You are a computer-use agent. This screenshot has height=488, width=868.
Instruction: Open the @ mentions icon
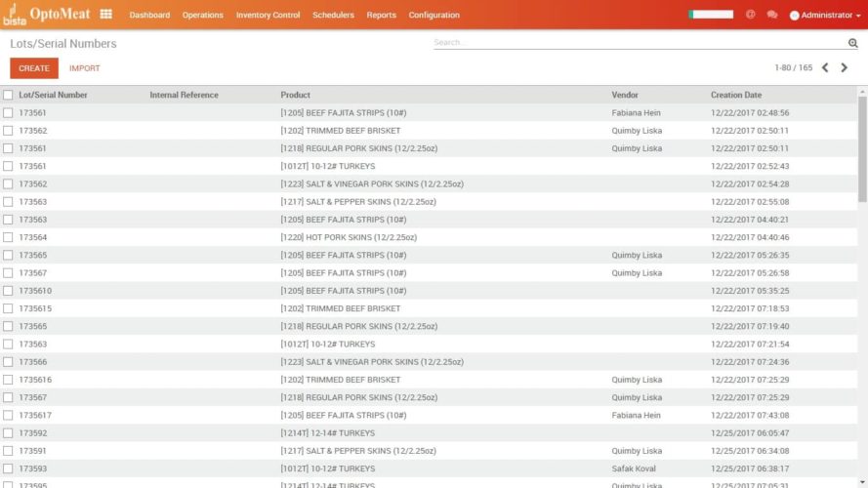[750, 15]
